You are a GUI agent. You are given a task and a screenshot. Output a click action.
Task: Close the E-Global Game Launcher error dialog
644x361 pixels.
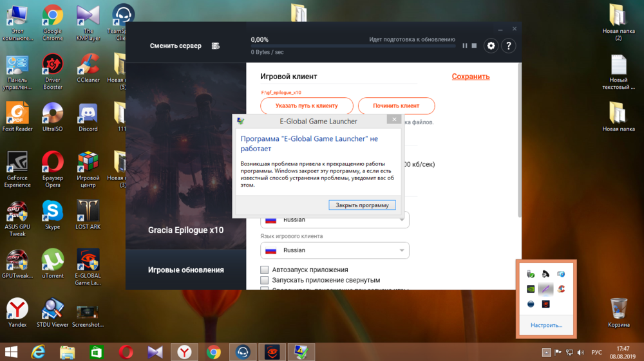[394, 120]
